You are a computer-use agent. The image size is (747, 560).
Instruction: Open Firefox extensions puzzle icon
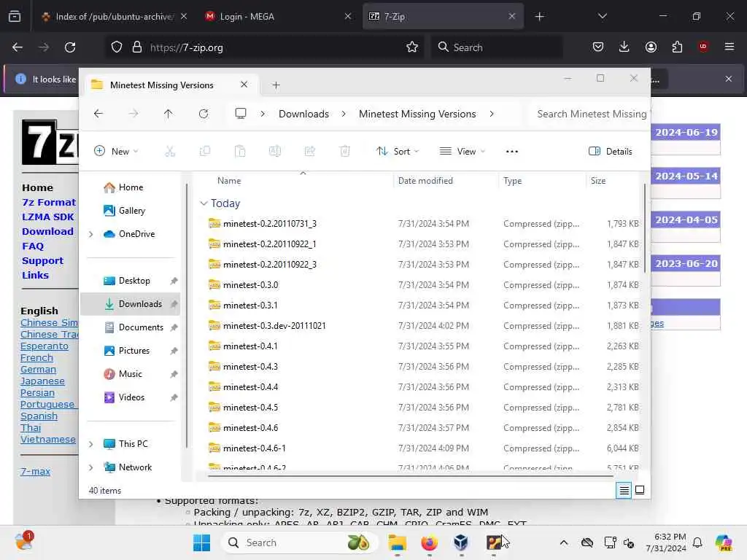[677, 47]
